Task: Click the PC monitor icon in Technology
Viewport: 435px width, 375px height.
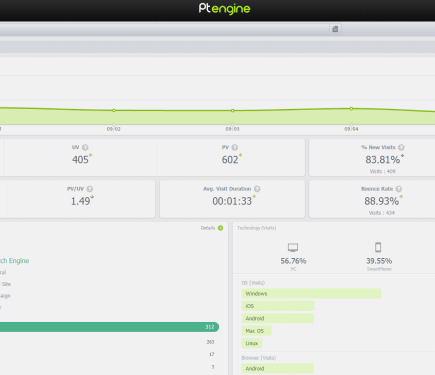Action: pos(293,247)
